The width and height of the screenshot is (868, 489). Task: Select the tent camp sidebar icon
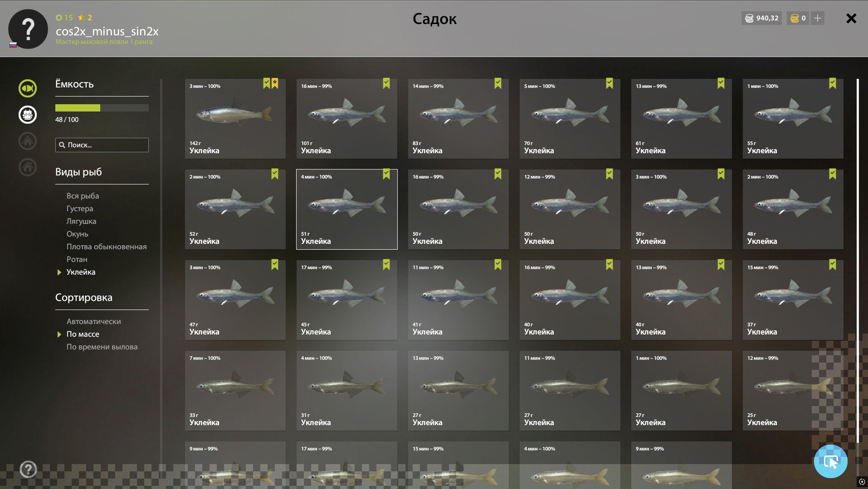pos(28,141)
